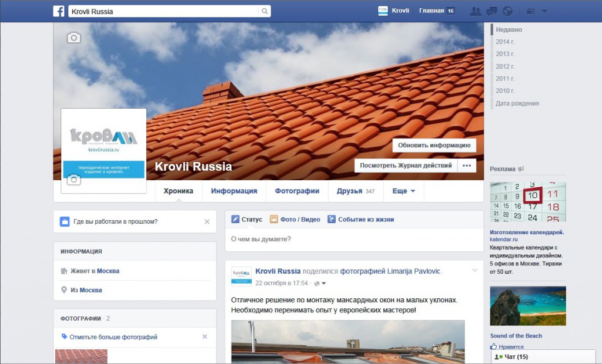The height and width of the screenshot is (364, 602).
Task: Open the three-dots menu on cover
Action: click(x=467, y=166)
